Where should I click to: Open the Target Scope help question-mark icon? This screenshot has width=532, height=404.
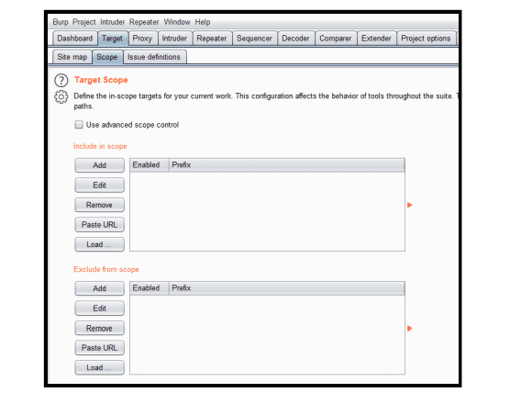[61, 81]
